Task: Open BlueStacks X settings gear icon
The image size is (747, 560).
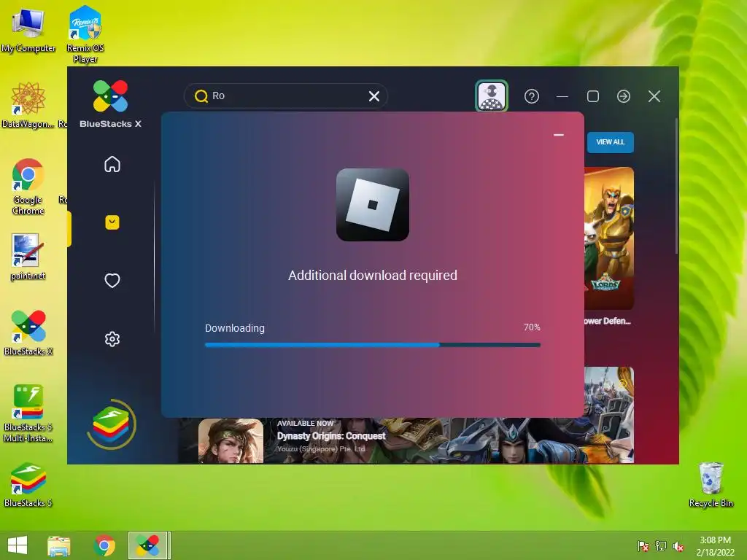Action: [112, 339]
